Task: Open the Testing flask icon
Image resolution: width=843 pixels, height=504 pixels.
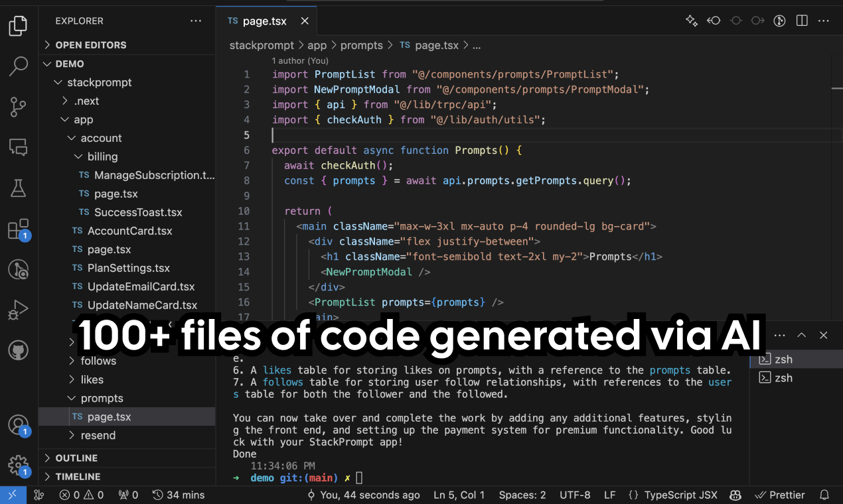Action: pos(18,188)
